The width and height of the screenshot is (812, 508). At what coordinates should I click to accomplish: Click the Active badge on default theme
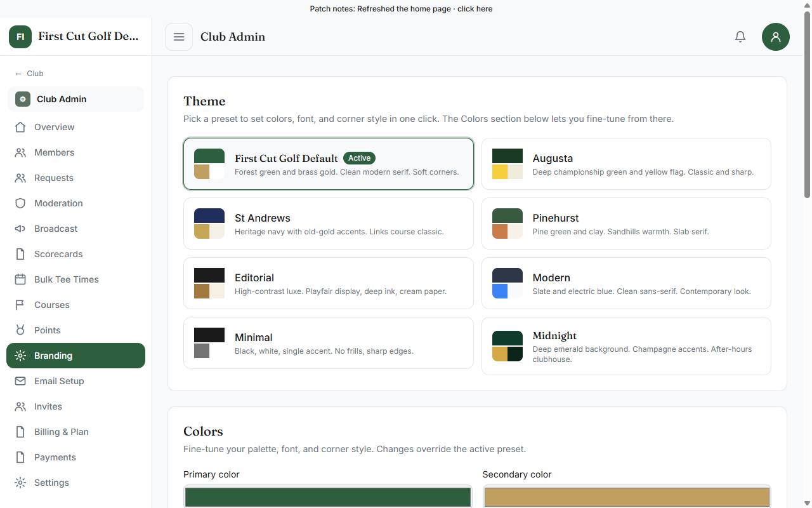(359, 158)
